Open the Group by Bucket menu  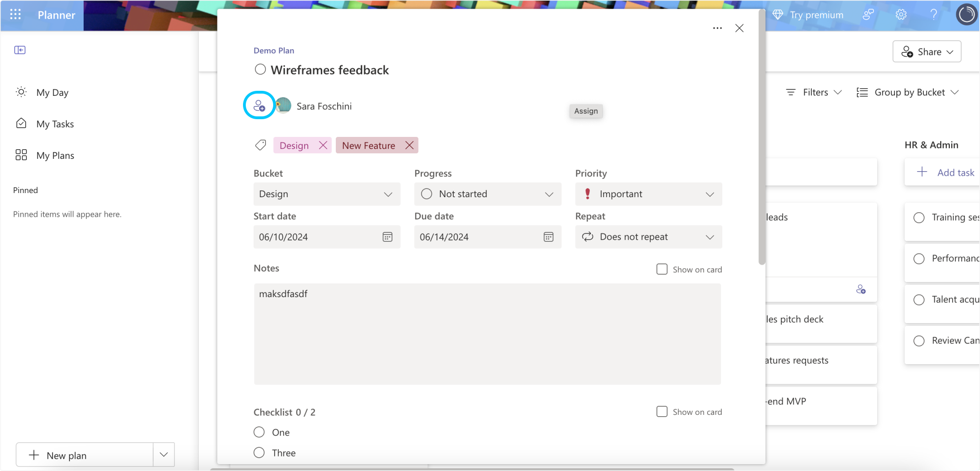pyautogui.click(x=908, y=92)
